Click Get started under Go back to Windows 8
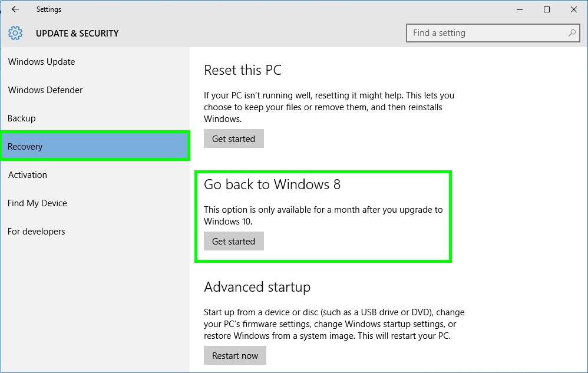The height and width of the screenshot is (373, 588). [233, 241]
